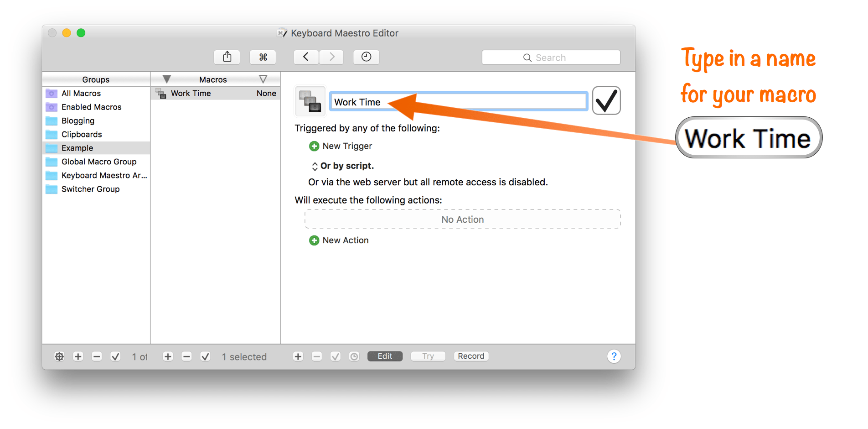Toggle group enabled checkmark at bottom
Image resolution: width=868 pixels, height=429 pixels.
pos(115,356)
